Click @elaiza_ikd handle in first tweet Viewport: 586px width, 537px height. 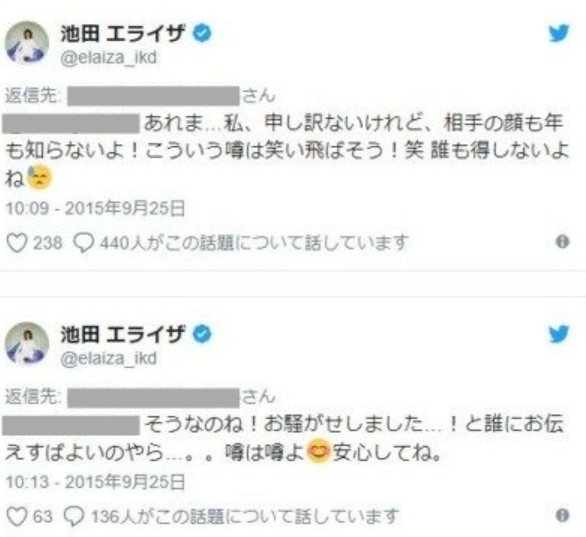click(x=108, y=58)
